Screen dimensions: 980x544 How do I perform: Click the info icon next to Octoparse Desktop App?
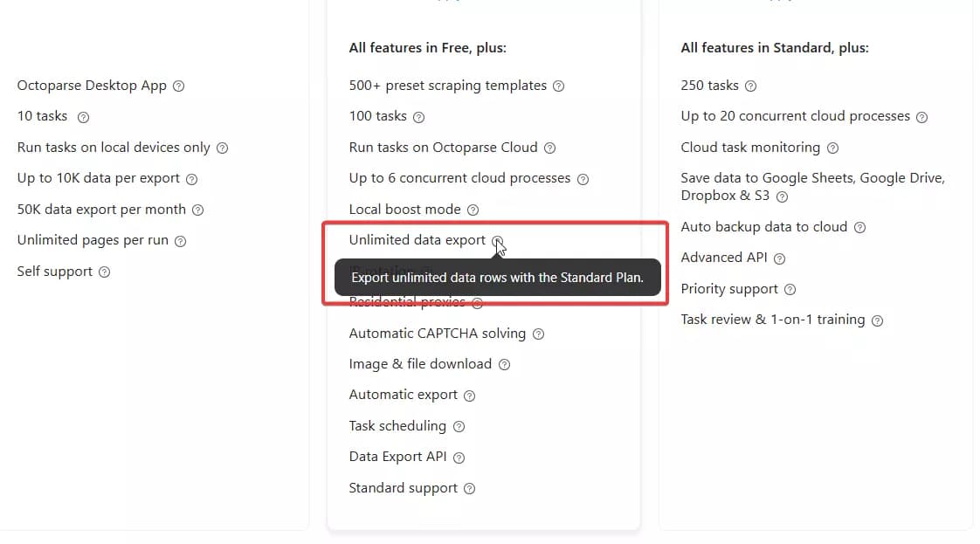tap(178, 86)
